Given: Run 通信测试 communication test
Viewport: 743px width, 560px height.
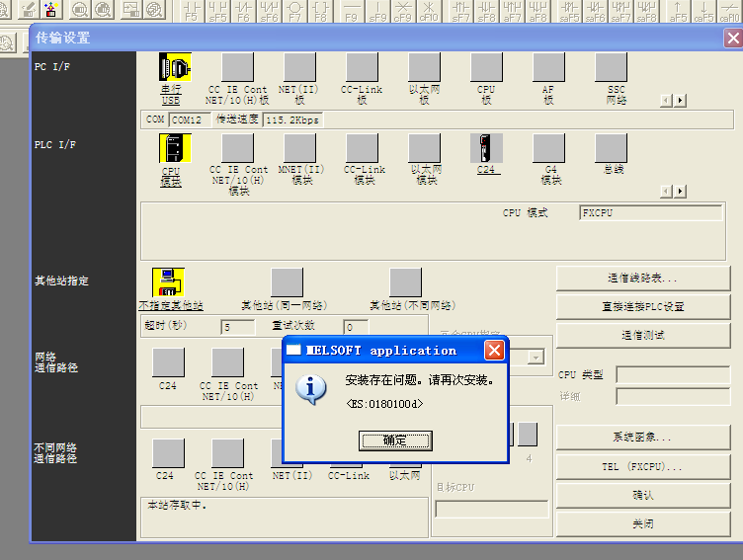Looking at the screenshot, I should click(642, 336).
